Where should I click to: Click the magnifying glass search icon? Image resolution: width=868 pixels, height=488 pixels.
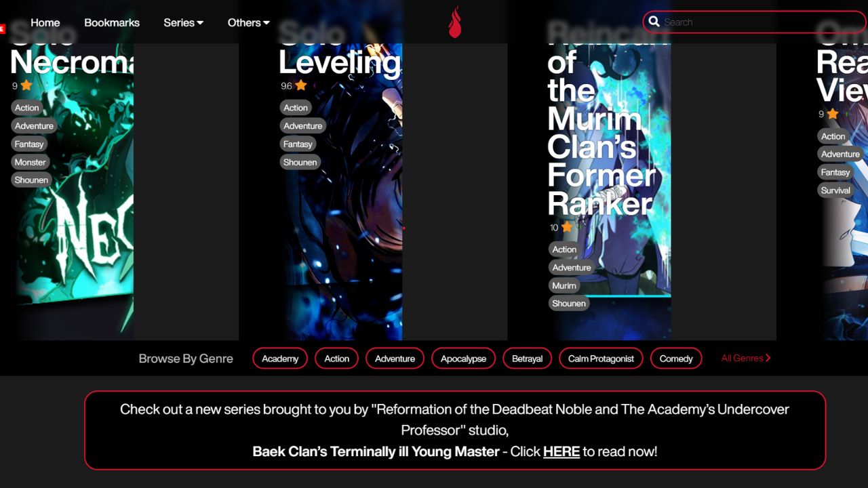click(654, 22)
